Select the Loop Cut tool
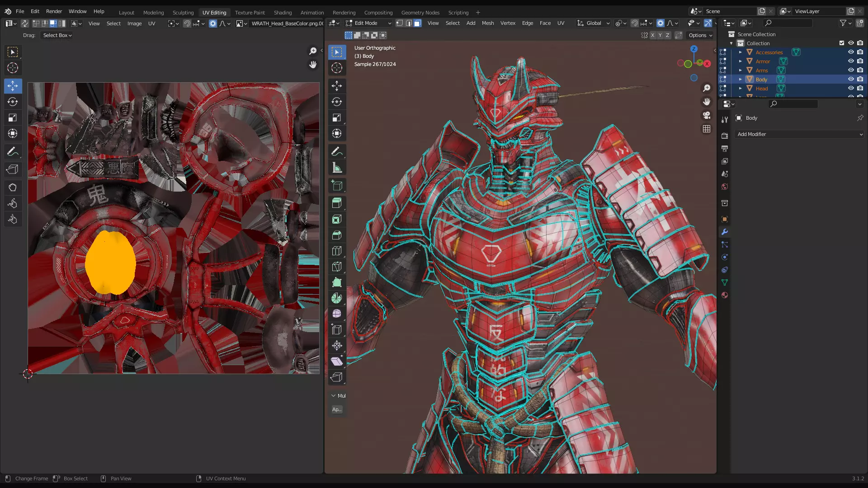Viewport: 868px width, 488px height. pos(337,251)
